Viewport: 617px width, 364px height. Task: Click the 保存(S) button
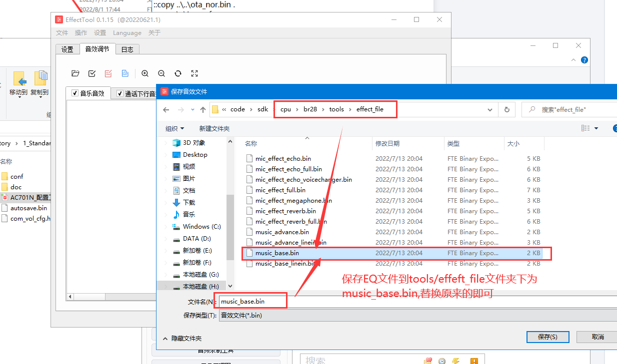pyautogui.click(x=547, y=337)
